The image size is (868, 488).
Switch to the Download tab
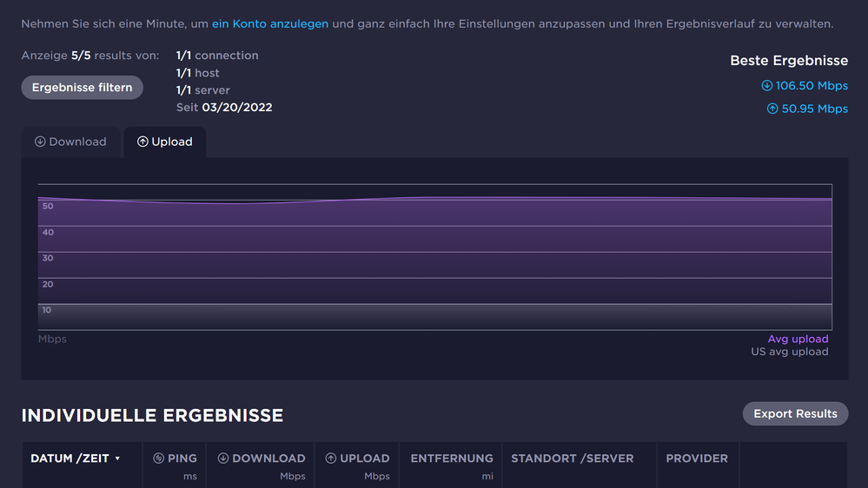tap(70, 142)
